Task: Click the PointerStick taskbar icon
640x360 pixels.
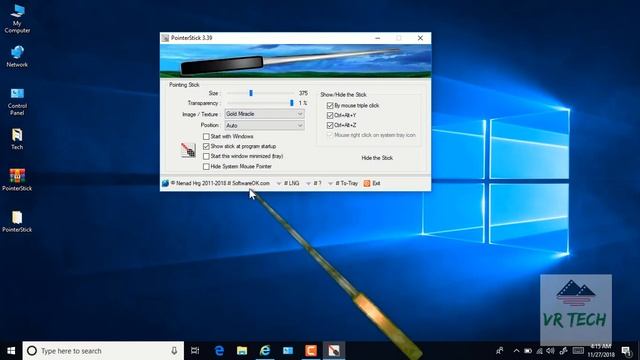Action: (334, 351)
